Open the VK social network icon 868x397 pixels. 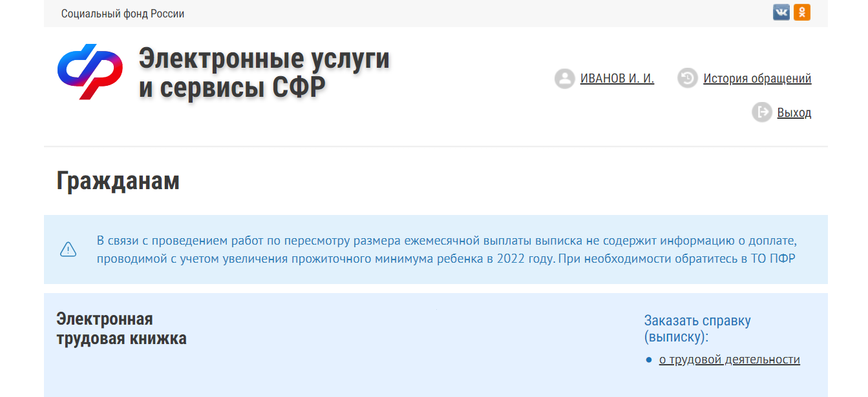click(x=781, y=13)
